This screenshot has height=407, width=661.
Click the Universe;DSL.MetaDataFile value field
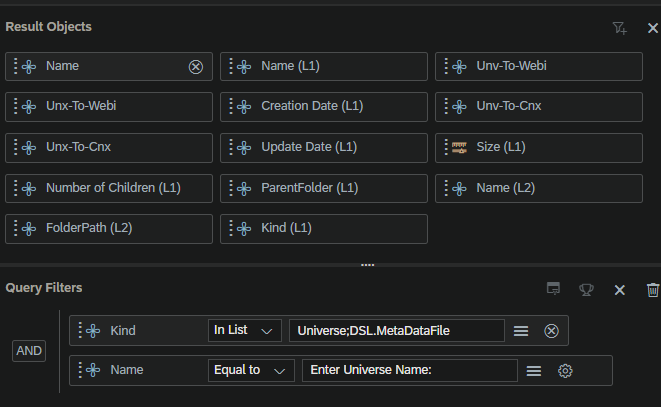397,330
